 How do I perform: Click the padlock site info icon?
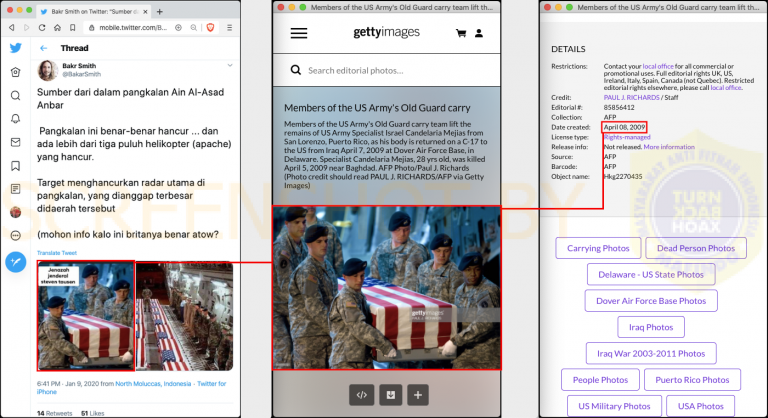coord(92,28)
